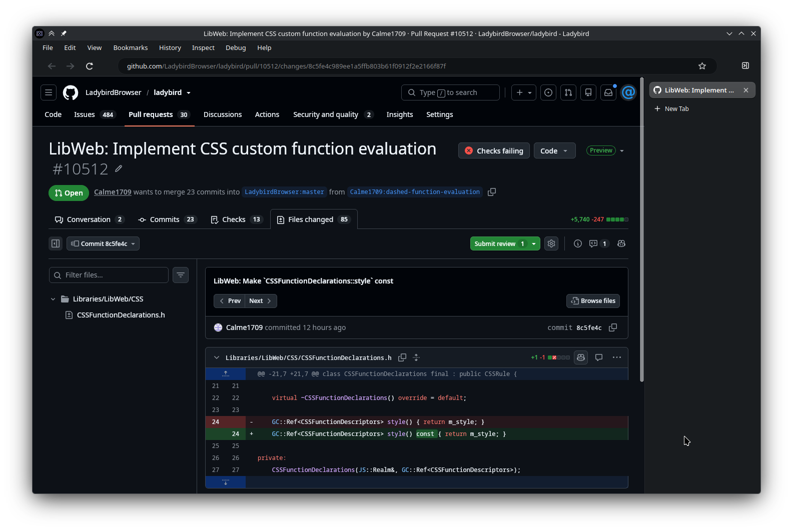Go to the GitHub homepage via the Octocat logo

71,92
